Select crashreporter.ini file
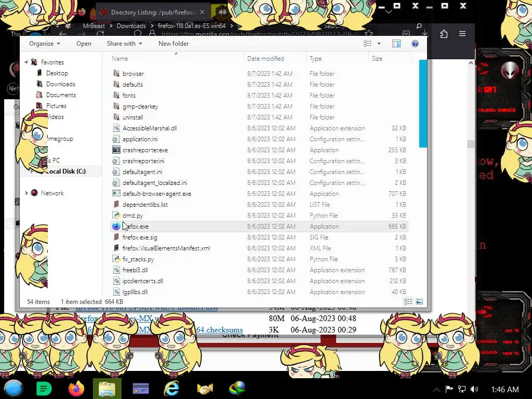The width and height of the screenshot is (532, 399). coord(143,161)
